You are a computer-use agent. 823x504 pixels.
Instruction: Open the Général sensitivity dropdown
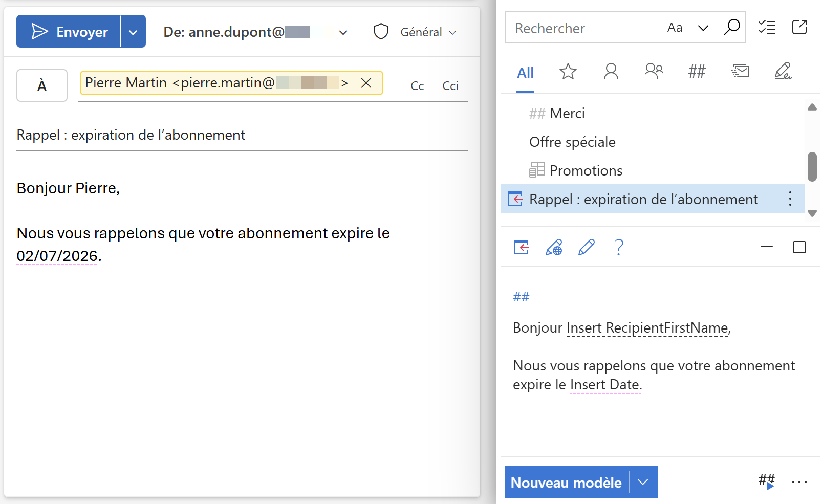pyautogui.click(x=428, y=32)
